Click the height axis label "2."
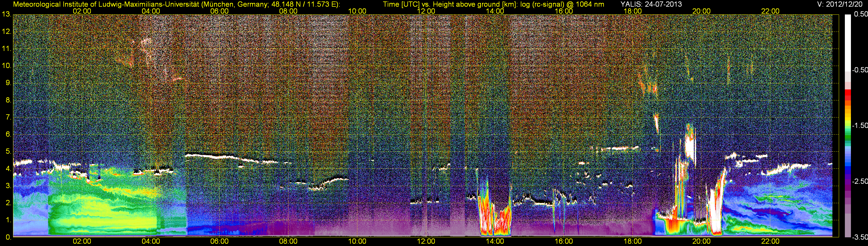The width and height of the screenshot is (868, 246). 8,203
